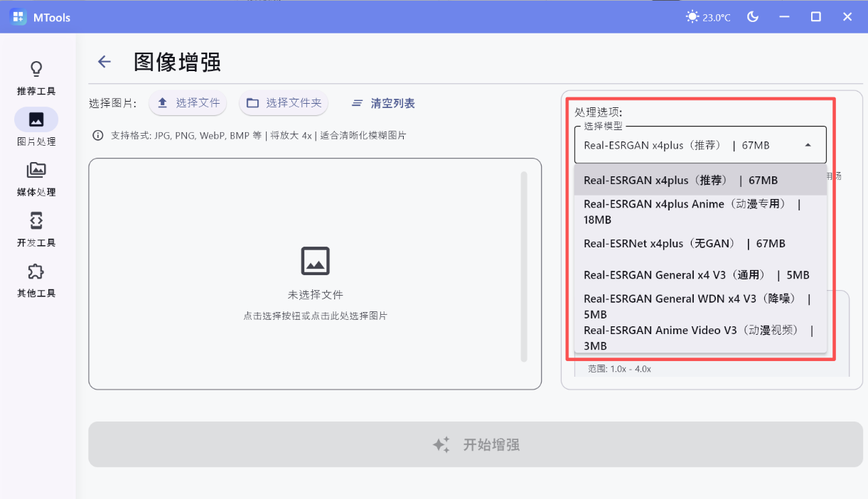The width and height of the screenshot is (868, 499).
Task: Click the 选择文件夹 folder button
Action: 284,103
